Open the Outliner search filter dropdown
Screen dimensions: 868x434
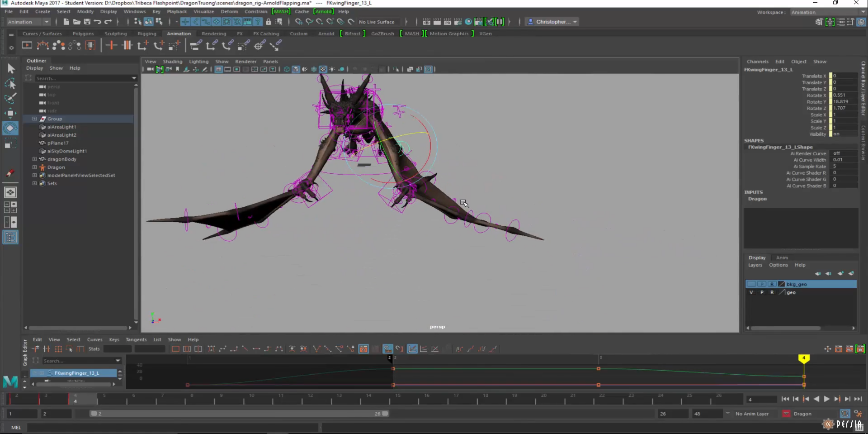pyautogui.click(x=134, y=78)
